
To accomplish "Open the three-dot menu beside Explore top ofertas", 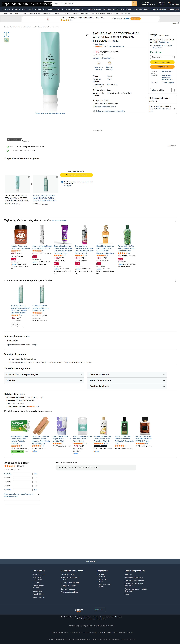I will [x=175, y=221].
